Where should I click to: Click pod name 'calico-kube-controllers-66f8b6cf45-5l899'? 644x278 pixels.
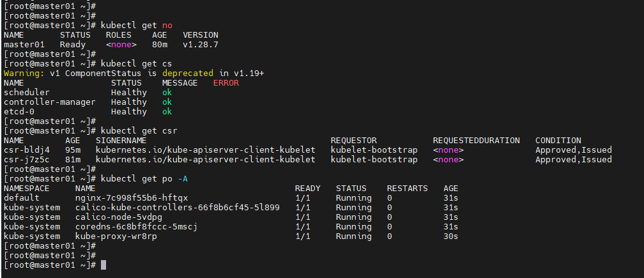pyautogui.click(x=178, y=207)
